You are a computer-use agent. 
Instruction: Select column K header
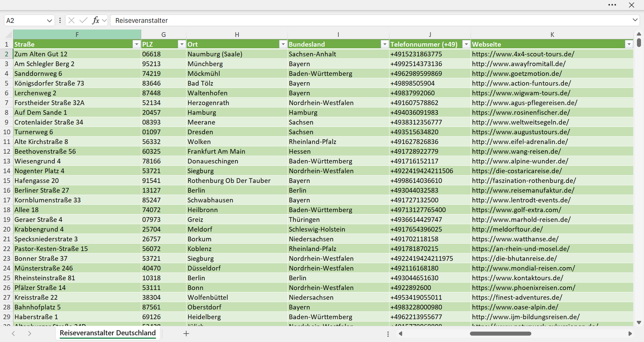click(x=552, y=34)
